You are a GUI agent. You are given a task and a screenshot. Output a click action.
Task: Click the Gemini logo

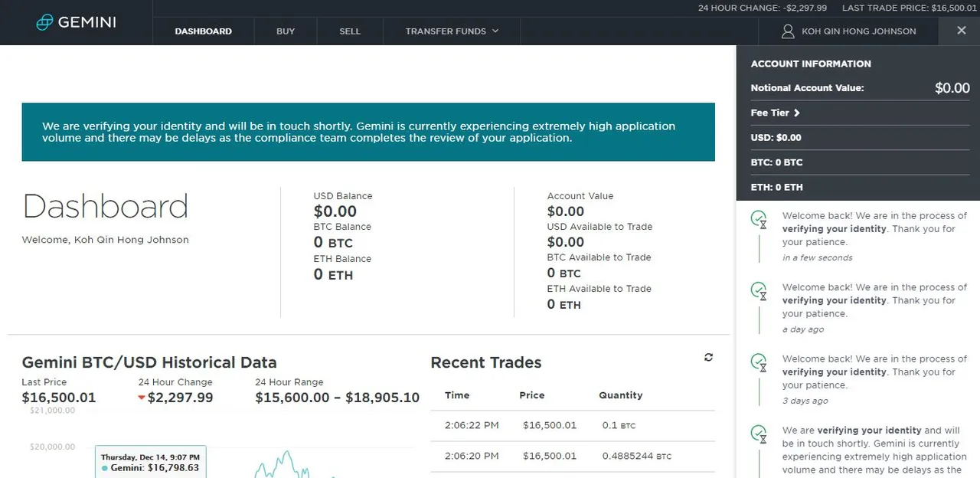coord(77,22)
